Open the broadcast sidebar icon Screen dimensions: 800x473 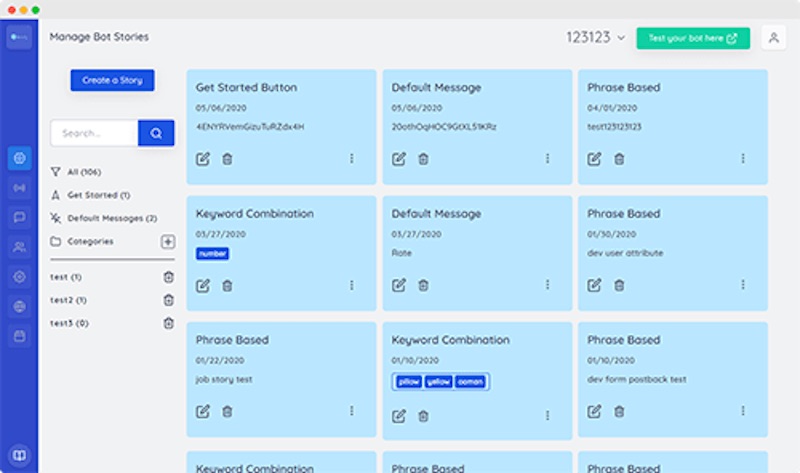19,188
